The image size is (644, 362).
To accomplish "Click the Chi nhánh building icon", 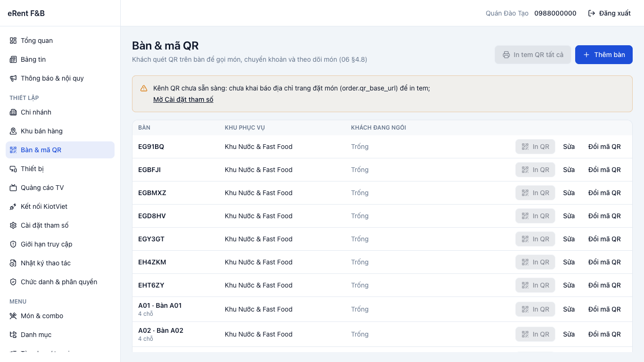I will point(13,112).
